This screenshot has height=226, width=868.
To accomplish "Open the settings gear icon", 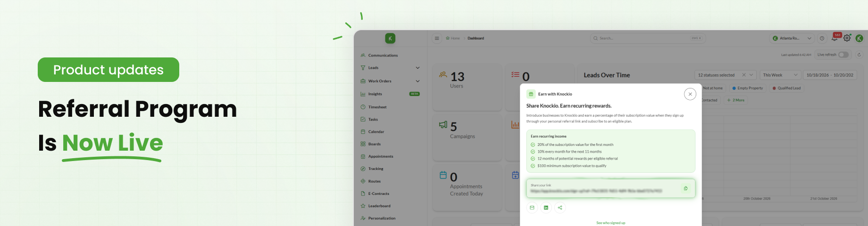I will [847, 38].
